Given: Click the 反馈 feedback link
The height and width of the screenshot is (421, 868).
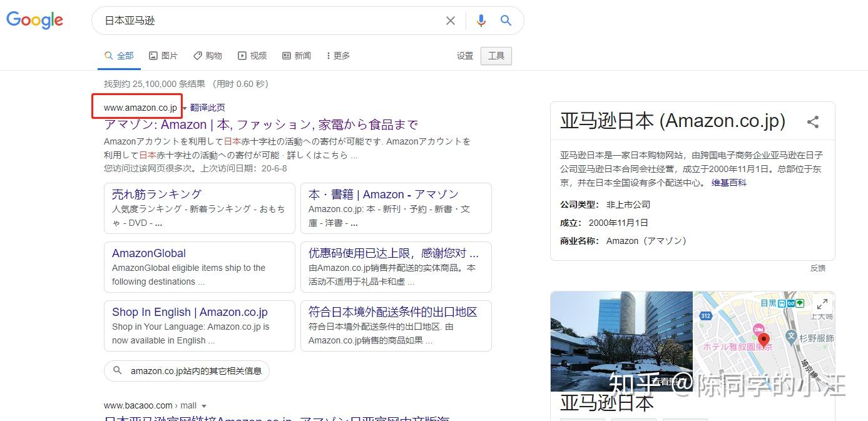Looking at the screenshot, I should (x=819, y=268).
